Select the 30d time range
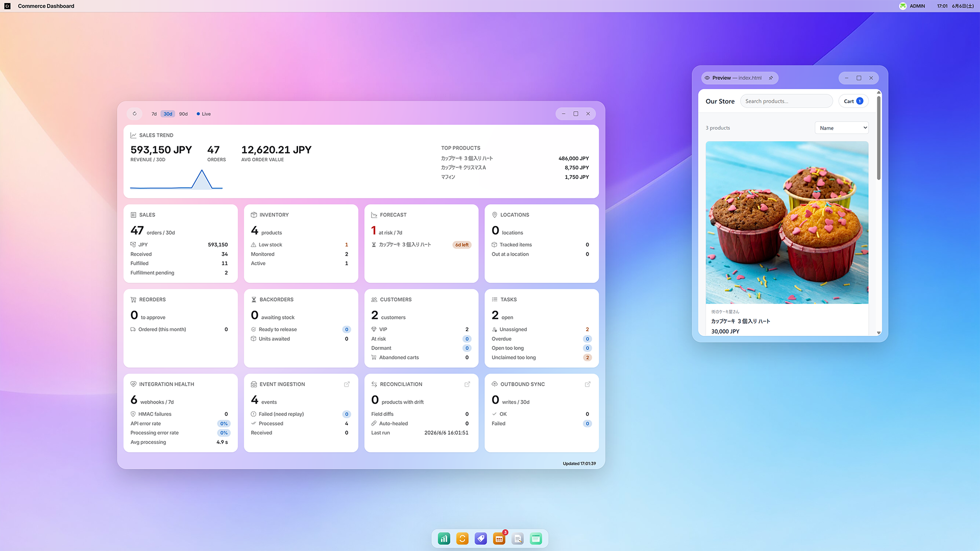 point(168,114)
